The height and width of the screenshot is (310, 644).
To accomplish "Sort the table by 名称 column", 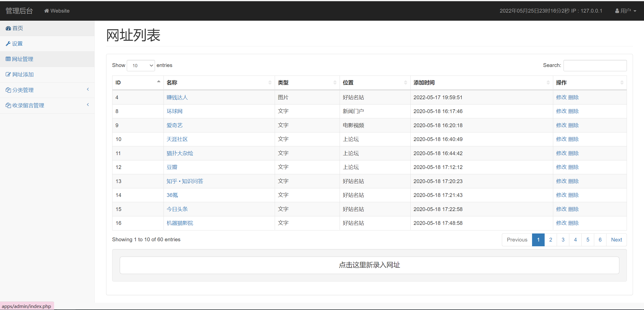I will tap(219, 83).
